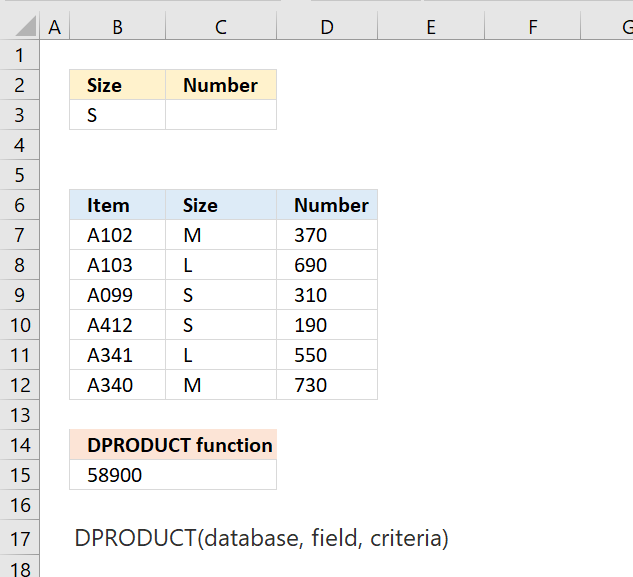Select cell A099
The width and height of the screenshot is (633, 577).
(117, 295)
